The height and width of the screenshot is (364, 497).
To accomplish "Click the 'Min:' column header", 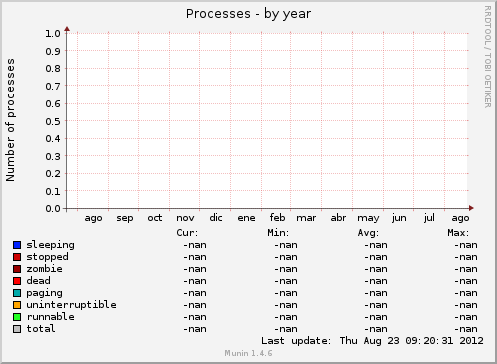I will [278, 233].
